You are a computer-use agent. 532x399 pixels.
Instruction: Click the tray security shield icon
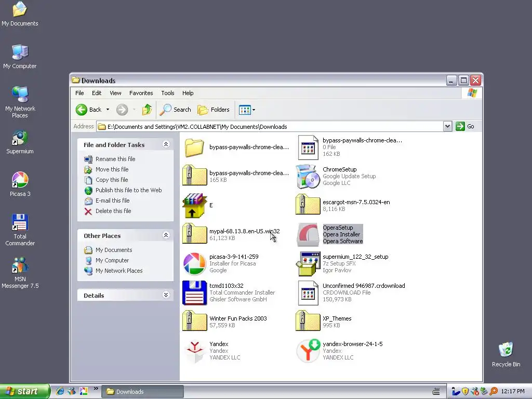[465, 391]
